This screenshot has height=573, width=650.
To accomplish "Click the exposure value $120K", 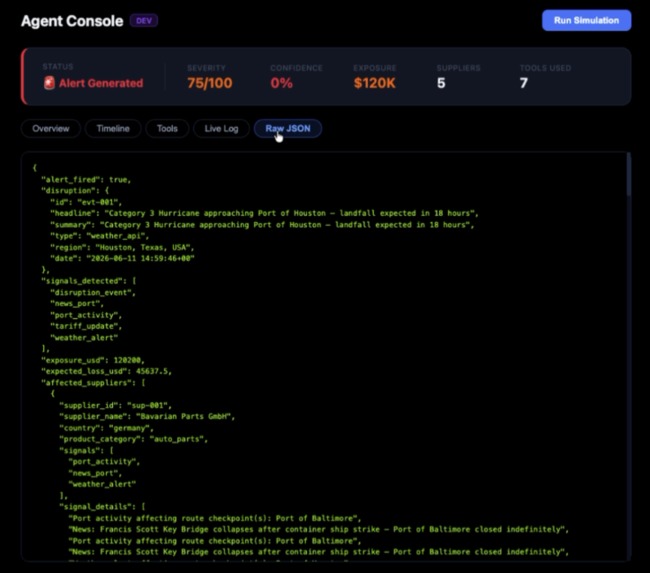I will point(374,83).
